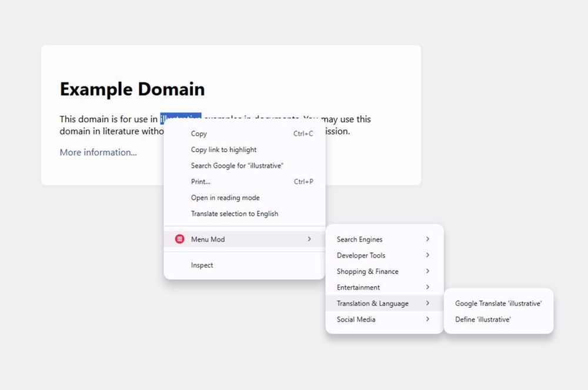Viewport: 588px width, 390px height.
Task: Choose Print... from the context menu
Action: click(244, 182)
